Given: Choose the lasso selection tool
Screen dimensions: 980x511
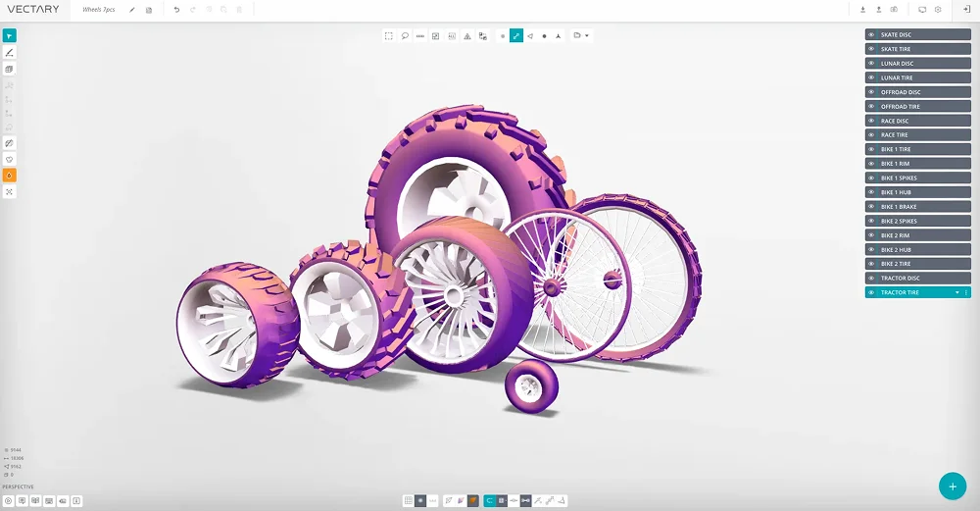Looking at the screenshot, I should [405, 35].
